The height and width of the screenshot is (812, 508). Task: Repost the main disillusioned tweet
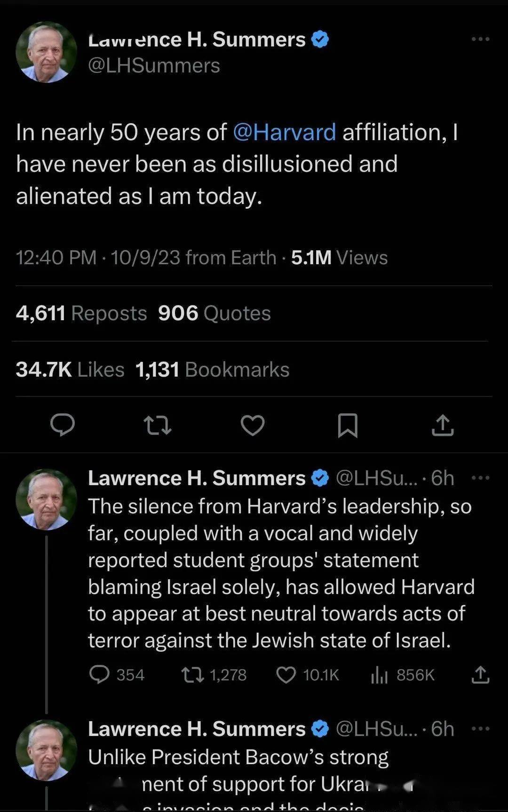click(157, 425)
